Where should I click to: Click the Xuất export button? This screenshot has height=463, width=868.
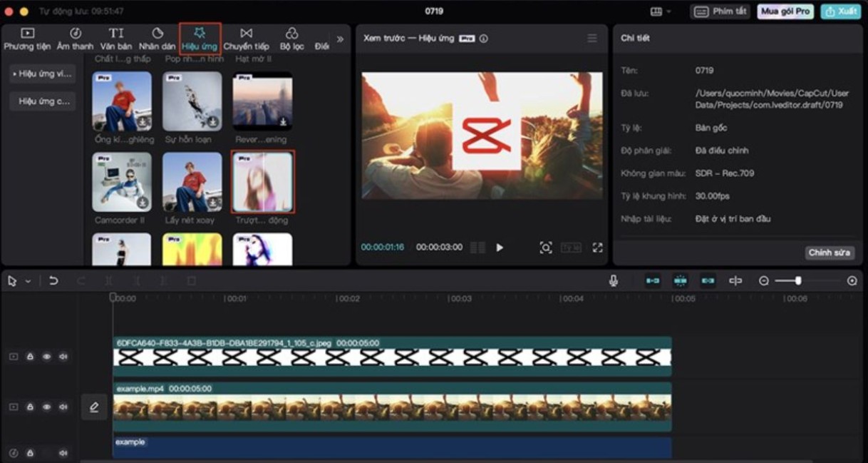click(841, 11)
